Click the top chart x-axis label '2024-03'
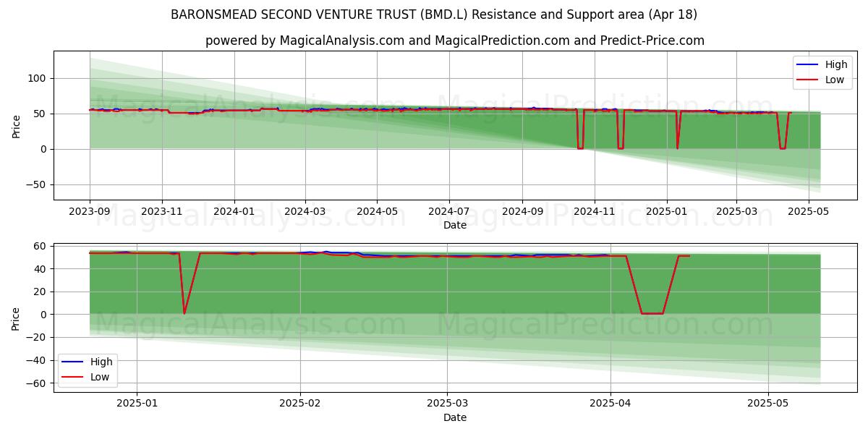This screenshot has height=434, width=868. (x=305, y=212)
